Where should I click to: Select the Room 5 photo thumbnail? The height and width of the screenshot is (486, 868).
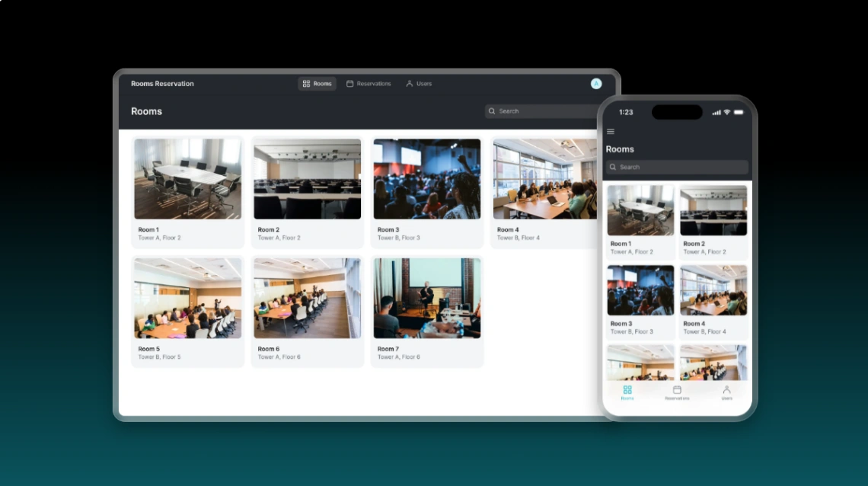[187, 297]
